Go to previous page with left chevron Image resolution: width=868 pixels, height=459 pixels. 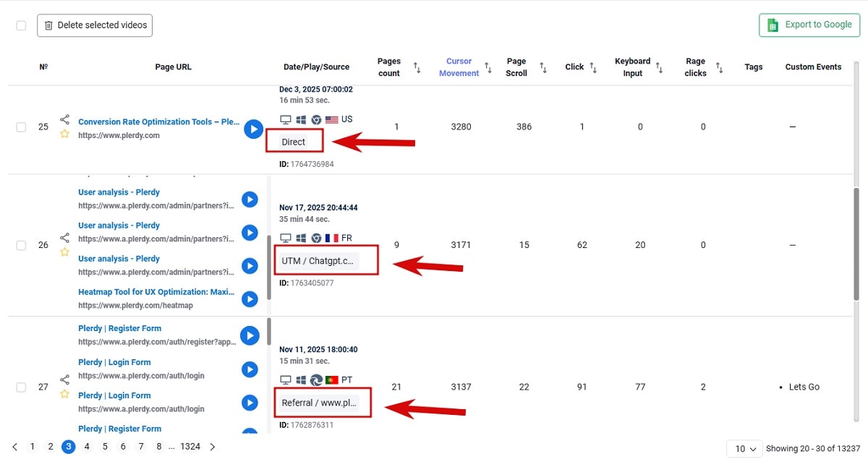coord(15,447)
